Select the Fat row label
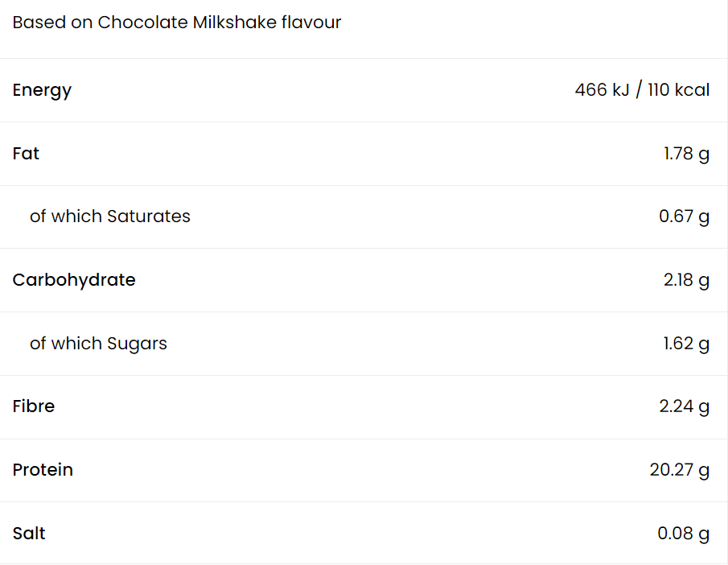The width and height of the screenshot is (728, 565). 26,154
